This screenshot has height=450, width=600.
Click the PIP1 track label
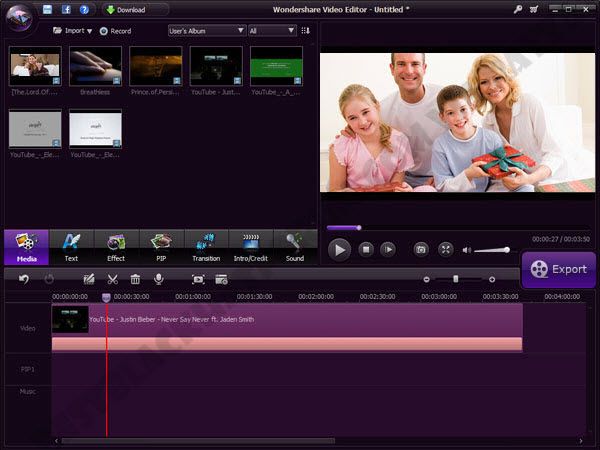click(28, 369)
